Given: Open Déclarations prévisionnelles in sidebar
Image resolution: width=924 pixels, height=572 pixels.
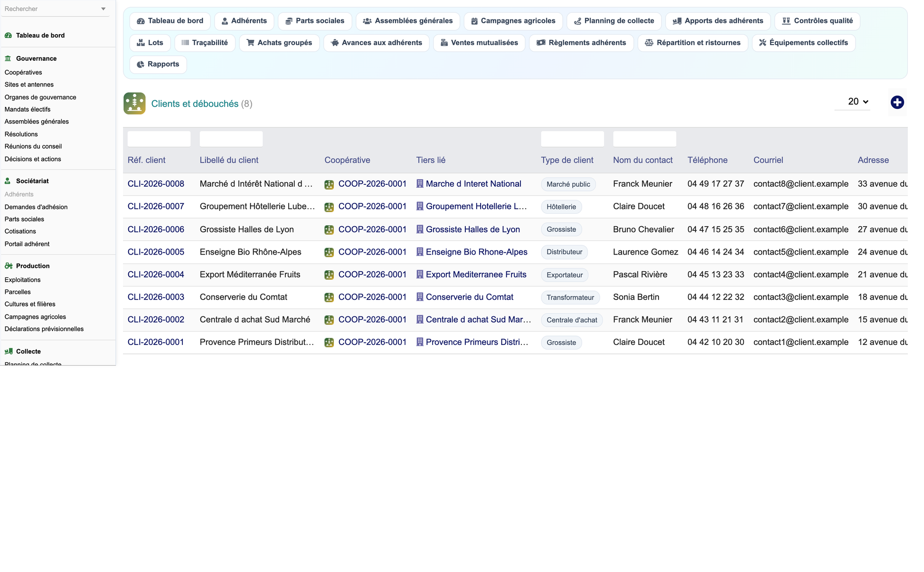Looking at the screenshot, I should [44, 329].
